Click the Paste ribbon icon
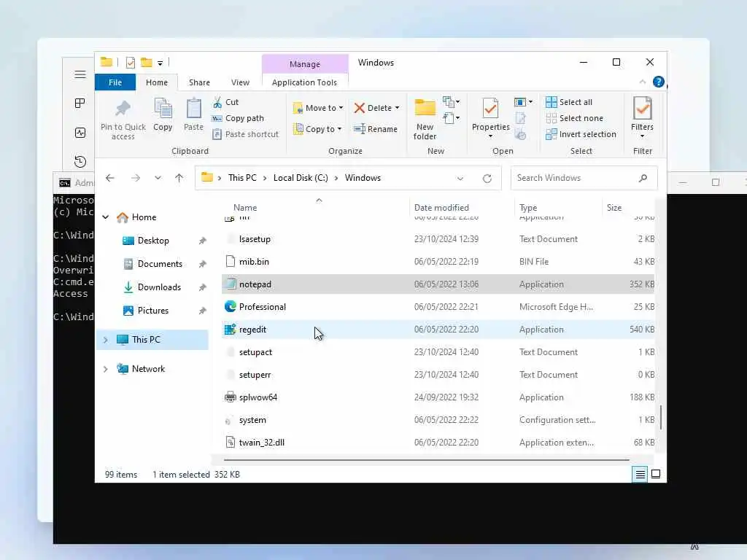The width and height of the screenshot is (747, 560). click(193, 109)
